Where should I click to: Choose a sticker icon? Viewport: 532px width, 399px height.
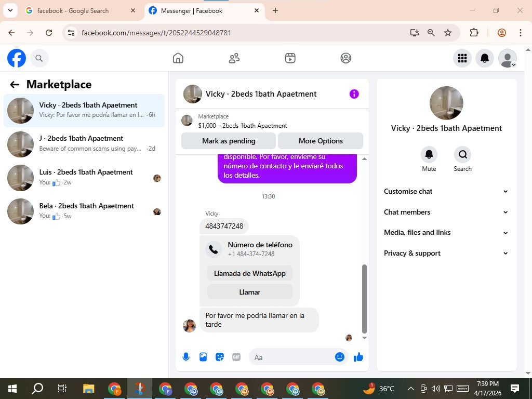pos(220,357)
